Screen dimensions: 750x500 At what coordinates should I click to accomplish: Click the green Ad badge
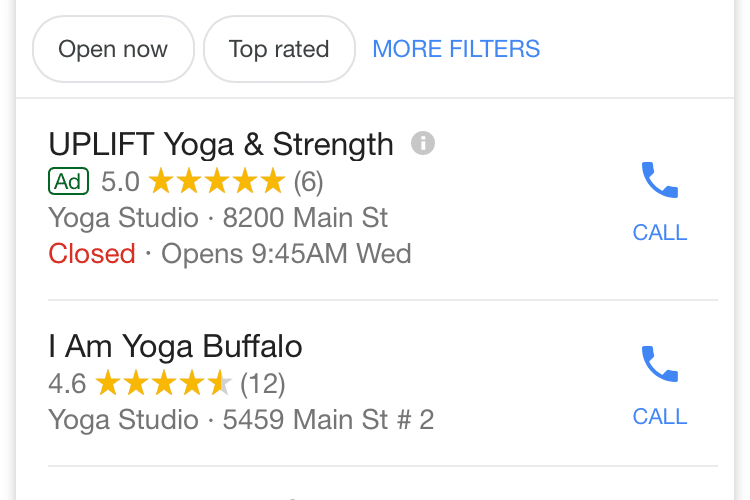pyautogui.click(x=68, y=181)
